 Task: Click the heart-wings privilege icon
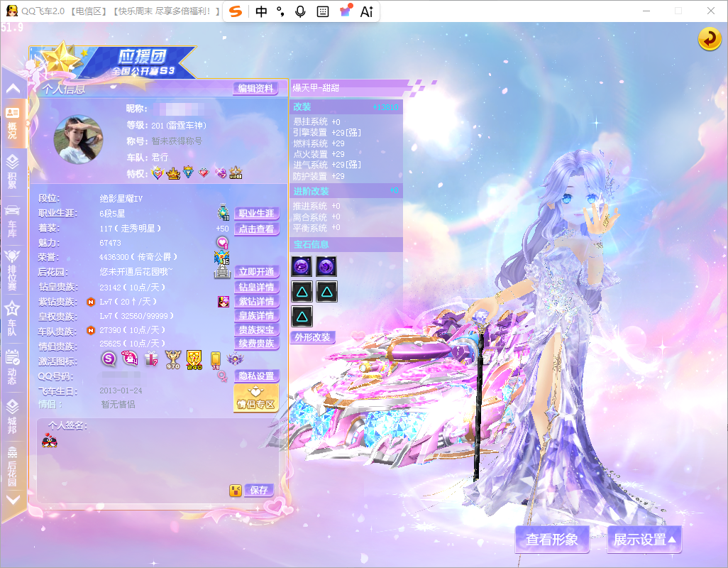tap(158, 173)
